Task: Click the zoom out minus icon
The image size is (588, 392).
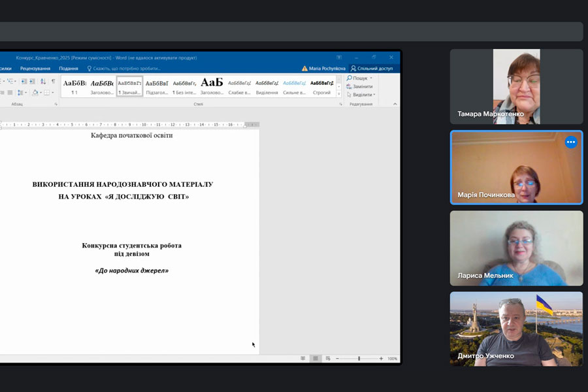Action: coord(337,359)
